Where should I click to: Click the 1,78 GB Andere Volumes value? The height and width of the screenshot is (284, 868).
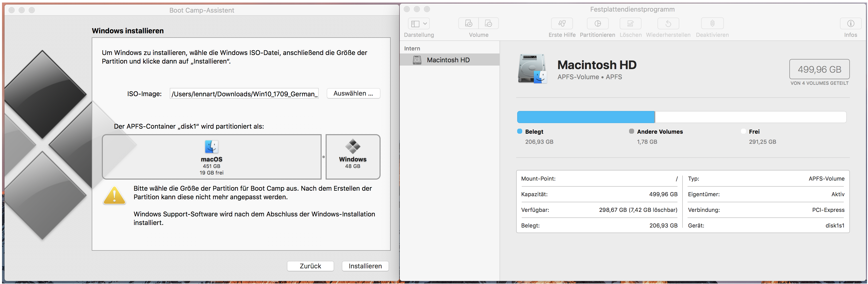647,142
